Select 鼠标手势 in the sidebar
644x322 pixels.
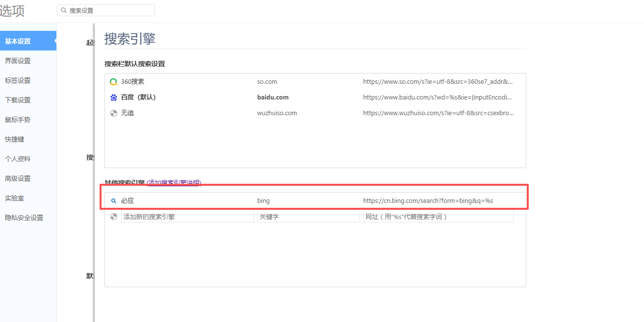(x=18, y=120)
